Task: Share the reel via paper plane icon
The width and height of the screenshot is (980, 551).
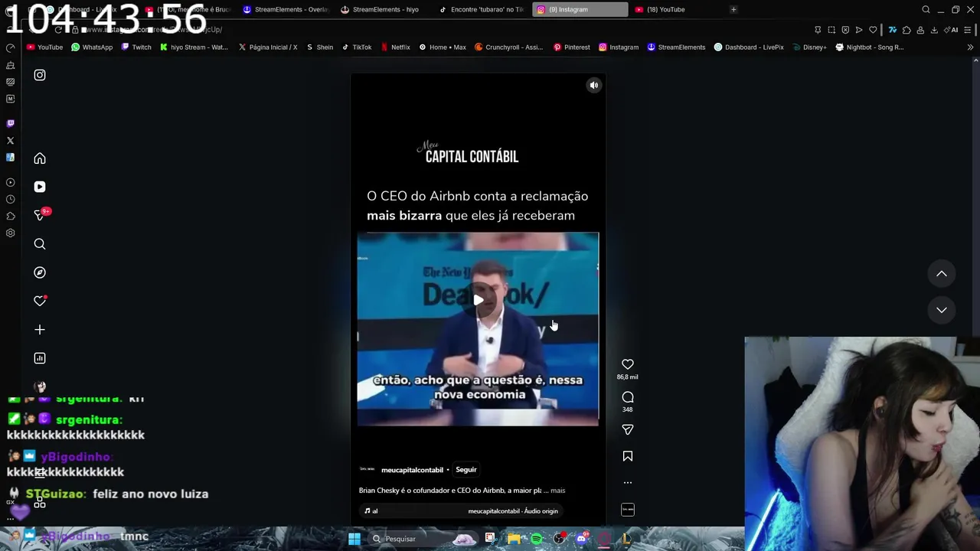Action: [x=628, y=430]
